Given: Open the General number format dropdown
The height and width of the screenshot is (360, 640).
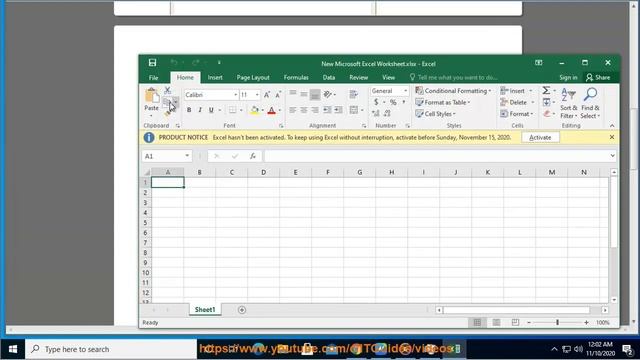Looking at the screenshot, I should tap(405, 91).
